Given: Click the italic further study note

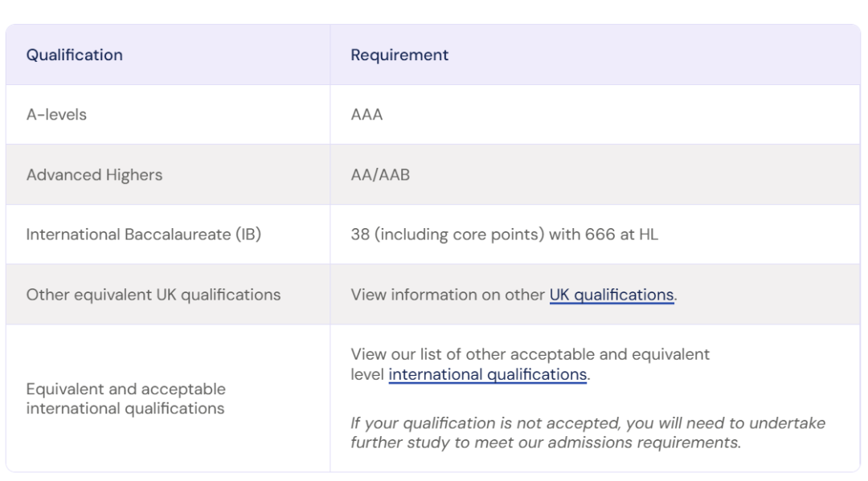Looking at the screenshot, I should [545, 442].
